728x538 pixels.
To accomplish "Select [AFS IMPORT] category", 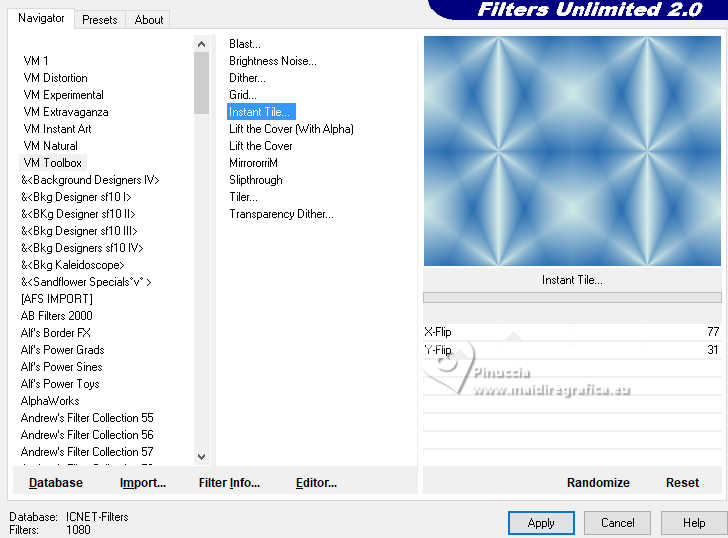I will point(57,299).
